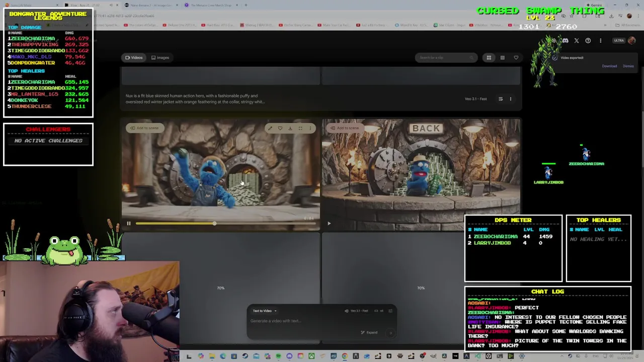Screen dimensions: 644x362
Task: Click Add to scene on the waving puppet video
Action: [x=145, y=128]
